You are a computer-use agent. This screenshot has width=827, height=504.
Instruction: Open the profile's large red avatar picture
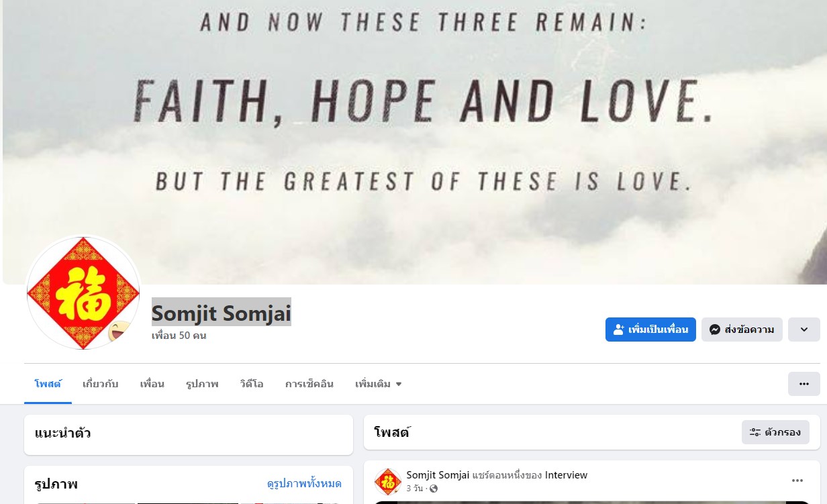tap(83, 293)
